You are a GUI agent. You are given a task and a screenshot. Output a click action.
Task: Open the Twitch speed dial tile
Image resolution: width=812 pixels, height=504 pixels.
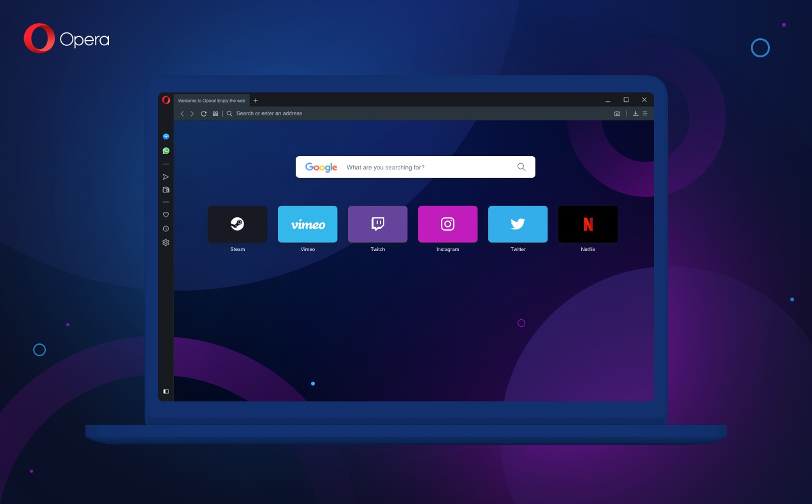pyautogui.click(x=378, y=224)
